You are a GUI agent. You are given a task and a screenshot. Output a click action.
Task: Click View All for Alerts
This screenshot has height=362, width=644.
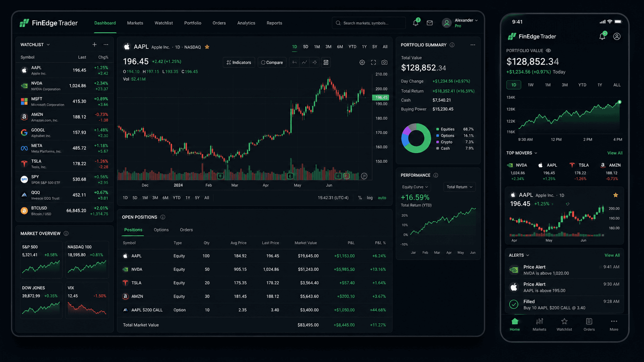tap(612, 255)
